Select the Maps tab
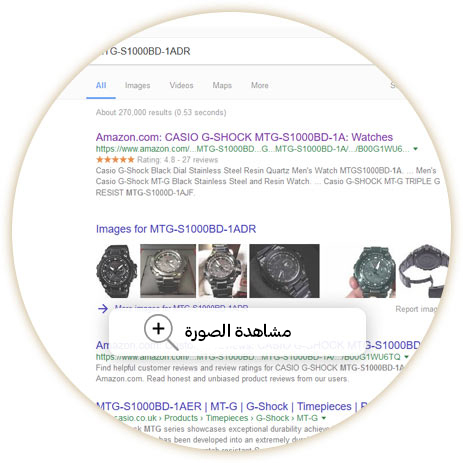Screen dimensions: 463x463 222,85
